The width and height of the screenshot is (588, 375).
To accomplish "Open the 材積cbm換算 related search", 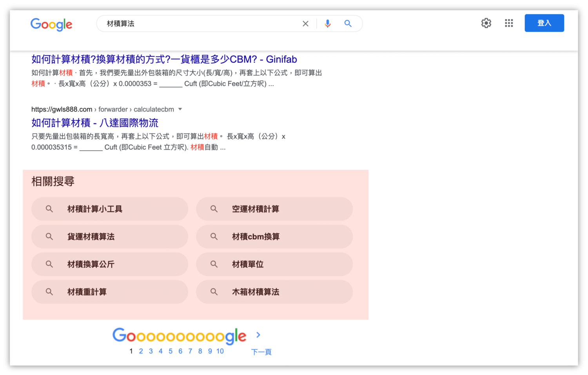I will click(256, 237).
